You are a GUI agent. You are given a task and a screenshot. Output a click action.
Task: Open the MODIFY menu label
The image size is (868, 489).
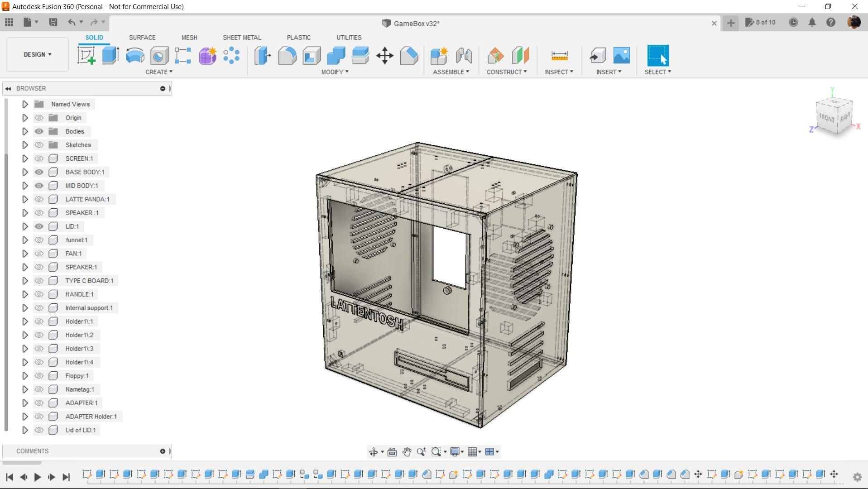coord(335,72)
